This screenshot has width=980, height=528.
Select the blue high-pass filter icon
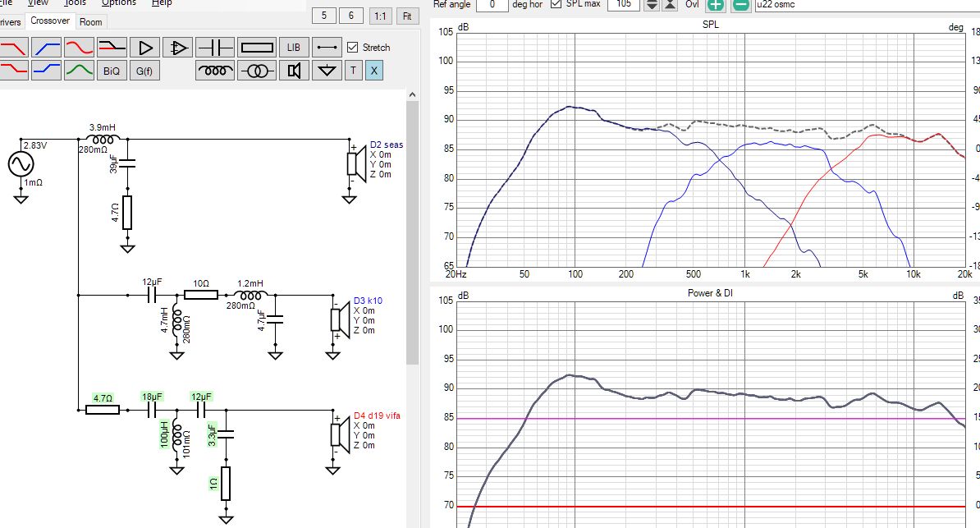[46, 48]
